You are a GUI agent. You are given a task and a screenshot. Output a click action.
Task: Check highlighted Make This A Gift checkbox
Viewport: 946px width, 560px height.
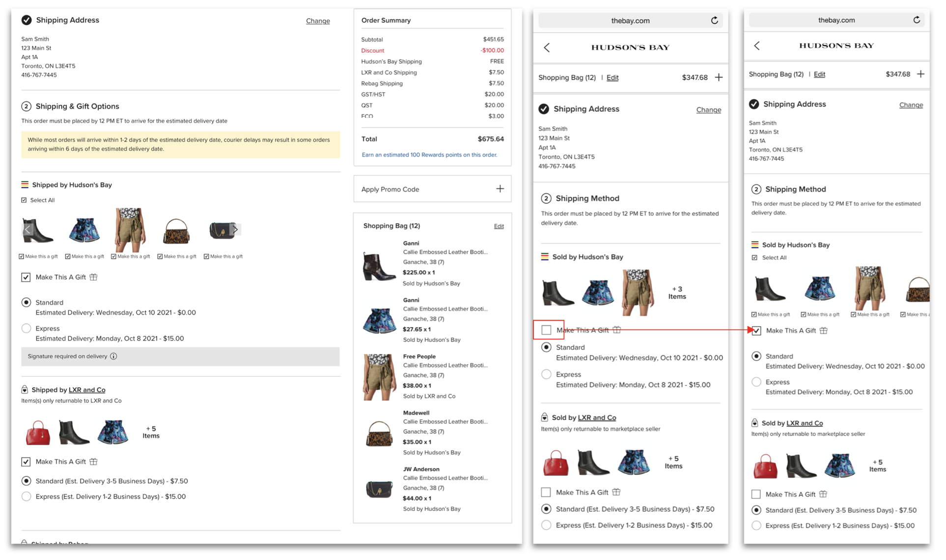546,330
